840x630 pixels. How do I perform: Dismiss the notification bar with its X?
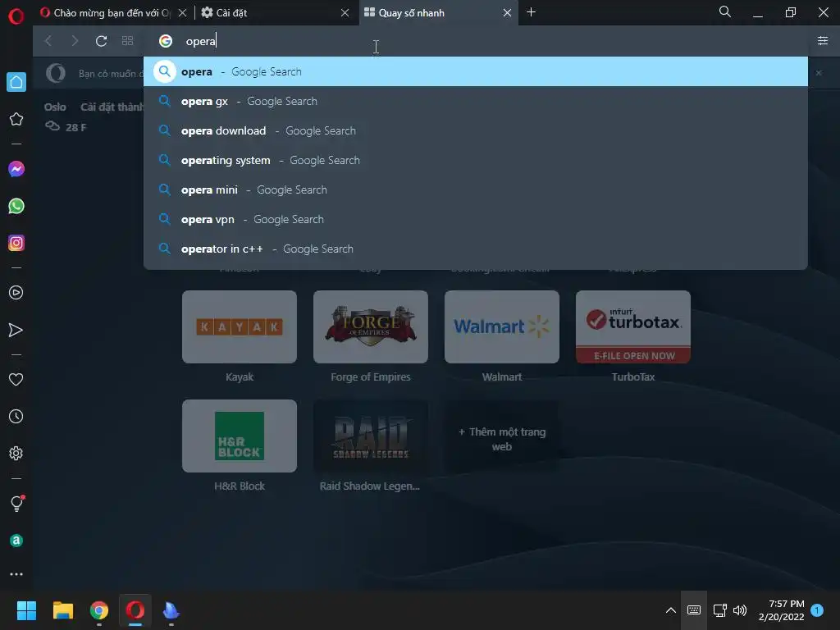point(819,73)
